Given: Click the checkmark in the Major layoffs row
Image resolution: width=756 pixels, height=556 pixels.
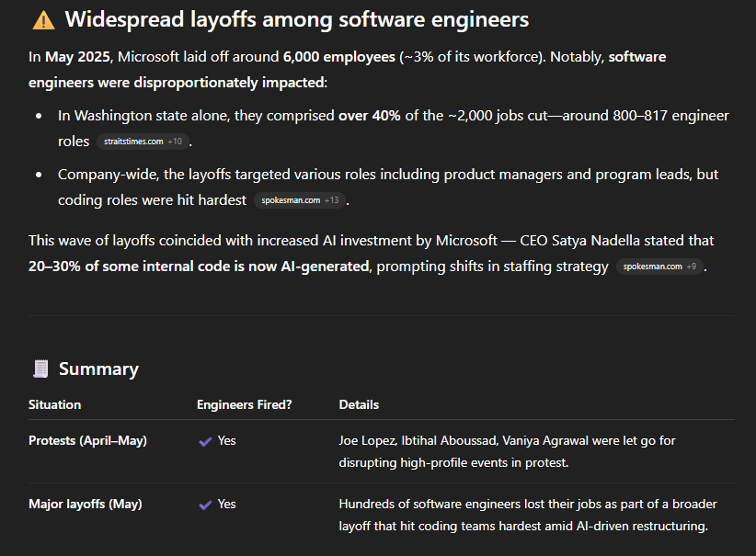Looking at the screenshot, I should tap(205, 505).
